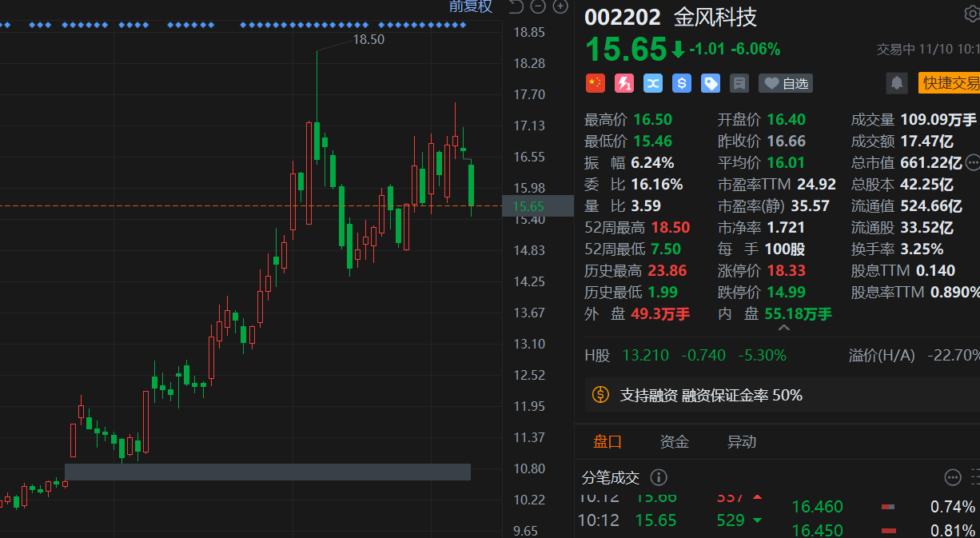Image resolution: width=980 pixels, height=538 pixels.
Task: Click the 快捷交易 quick trade button
Action: 950,83
